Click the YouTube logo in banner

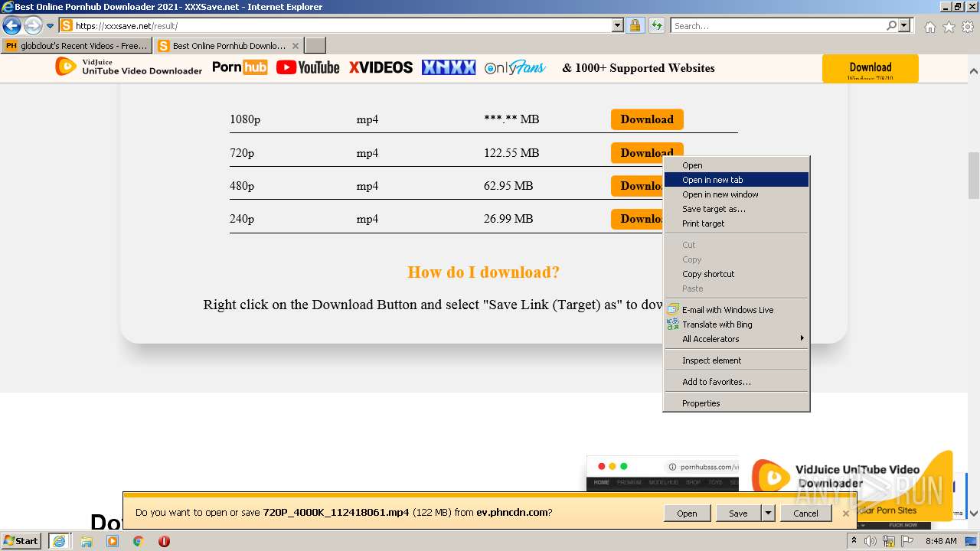(x=308, y=67)
